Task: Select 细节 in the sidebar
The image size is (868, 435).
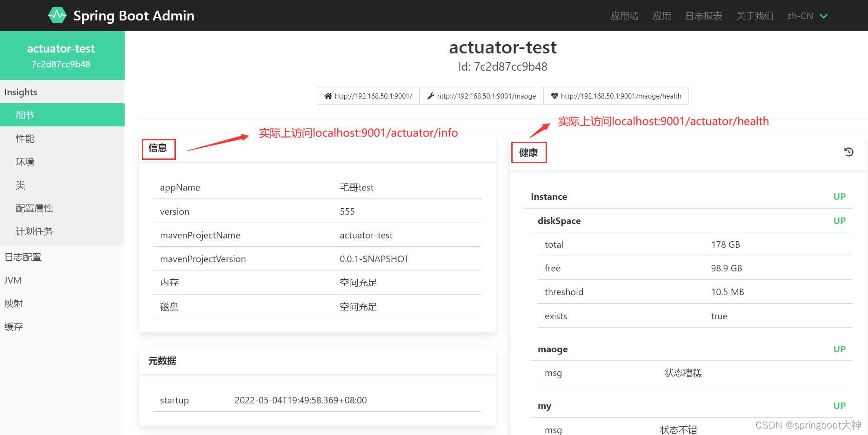Action: coord(62,115)
